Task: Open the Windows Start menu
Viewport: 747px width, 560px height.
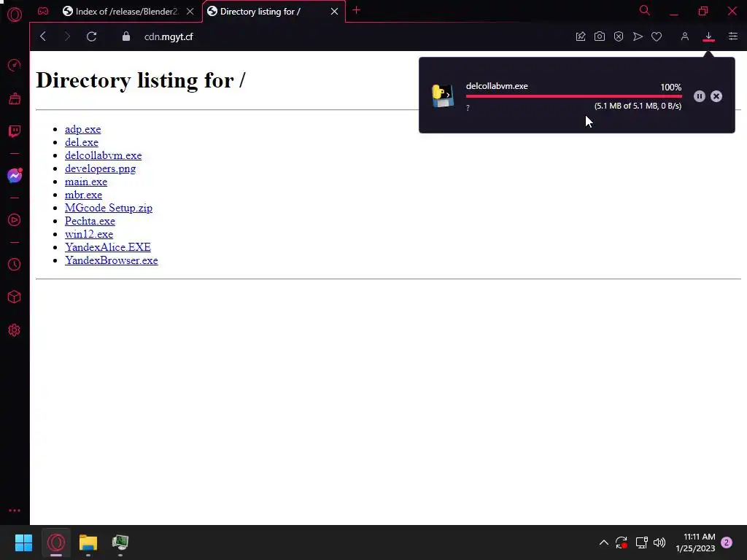Action: click(23, 542)
